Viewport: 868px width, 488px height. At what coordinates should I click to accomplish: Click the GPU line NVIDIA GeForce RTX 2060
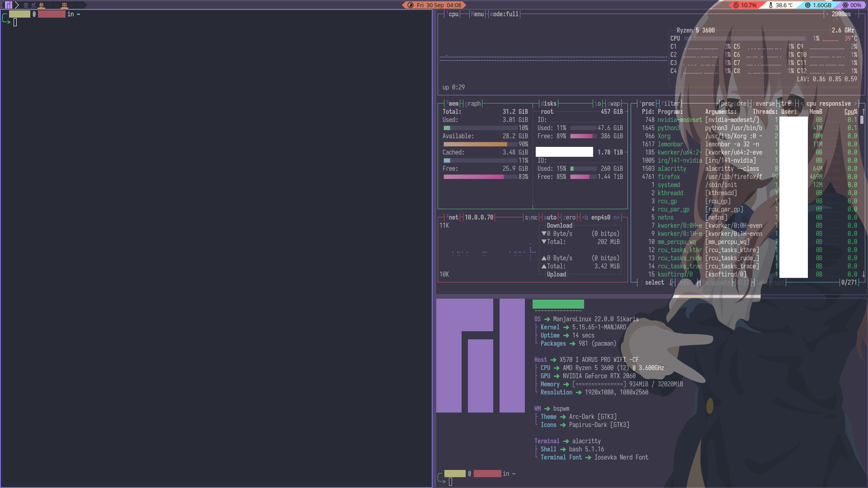(588, 376)
